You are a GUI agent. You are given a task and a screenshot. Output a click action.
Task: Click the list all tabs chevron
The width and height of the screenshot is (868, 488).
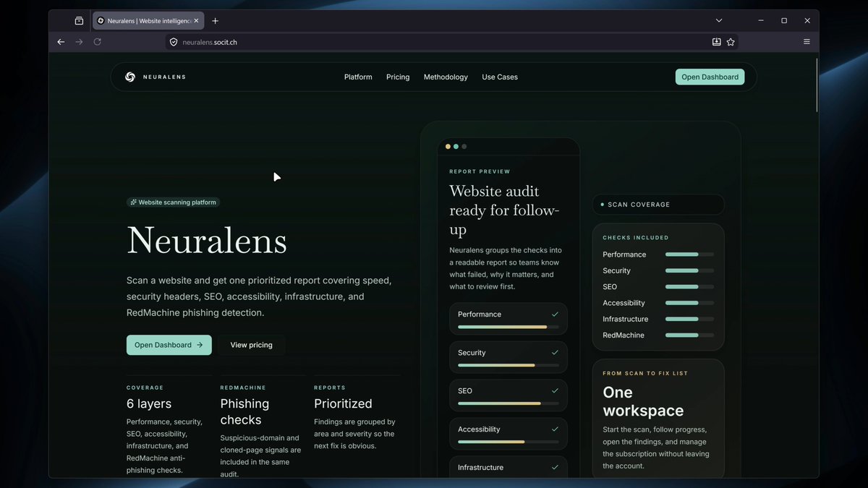click(x=719, y=21)
